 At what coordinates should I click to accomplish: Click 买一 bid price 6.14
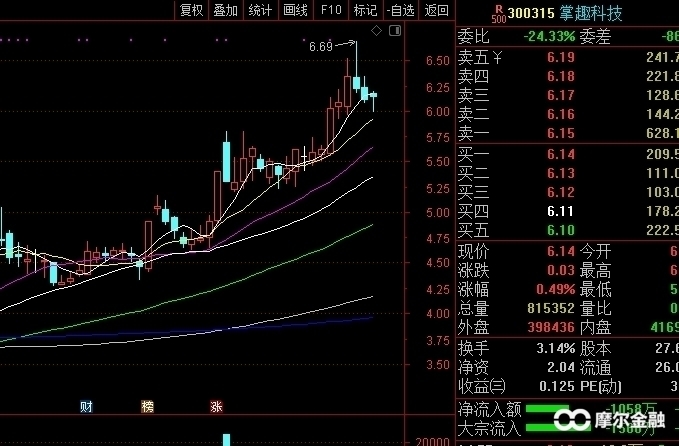[x=561, y=154]
